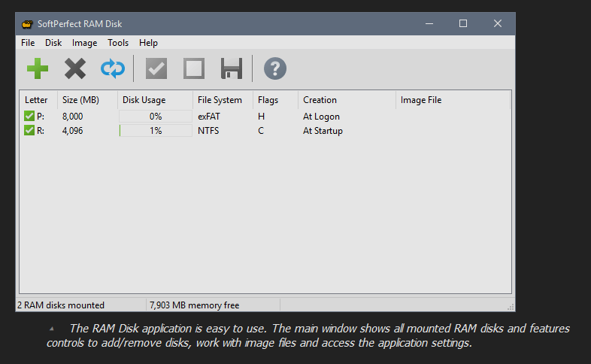The width and height of the screenshot is (591, 364).
Task: Open help with the question mark icon
Action: point(275,68)
